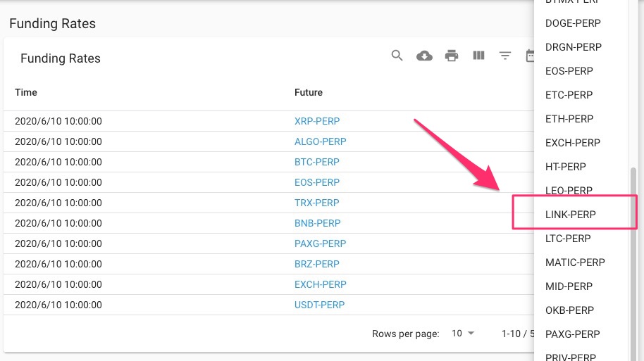Follow the USDT-PERP link
644x361 pixels.
tap(319, 305)
